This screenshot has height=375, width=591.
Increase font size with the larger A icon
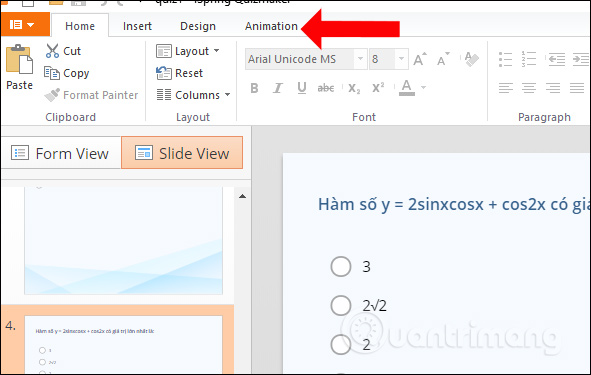point(420,59)
